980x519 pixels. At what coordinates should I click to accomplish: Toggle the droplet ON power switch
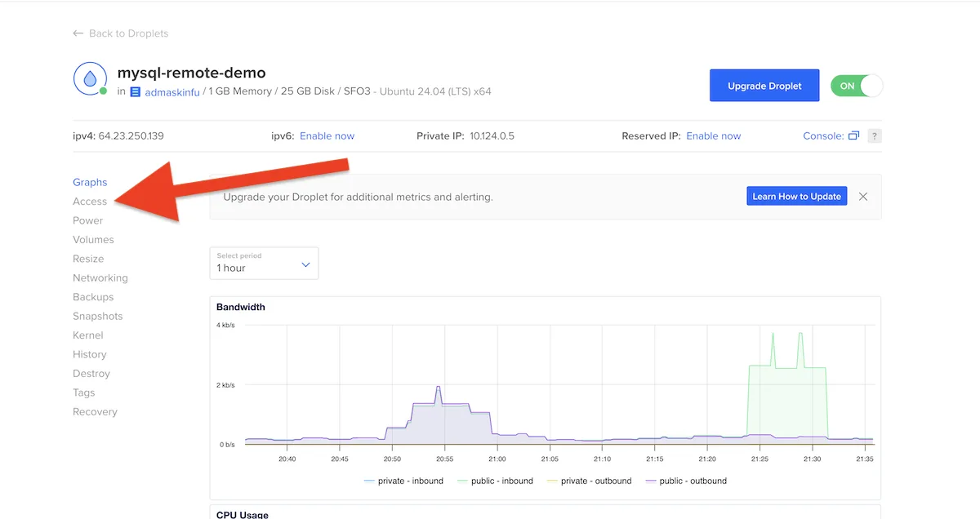point(857,86)
